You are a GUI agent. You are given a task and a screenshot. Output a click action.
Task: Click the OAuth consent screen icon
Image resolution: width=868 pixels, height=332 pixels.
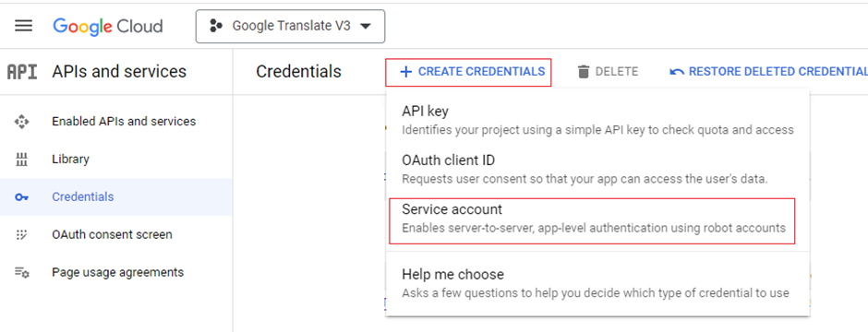(21, 235)
